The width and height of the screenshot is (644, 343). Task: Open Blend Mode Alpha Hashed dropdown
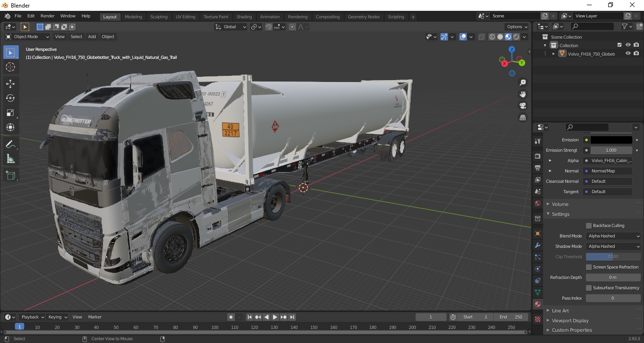pyautogui.click(x=613, y=236)
